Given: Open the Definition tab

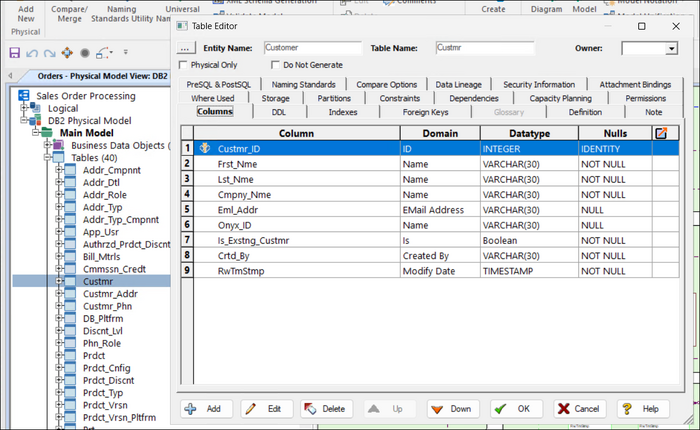Looking at the screenshot, I should [585, 112].
